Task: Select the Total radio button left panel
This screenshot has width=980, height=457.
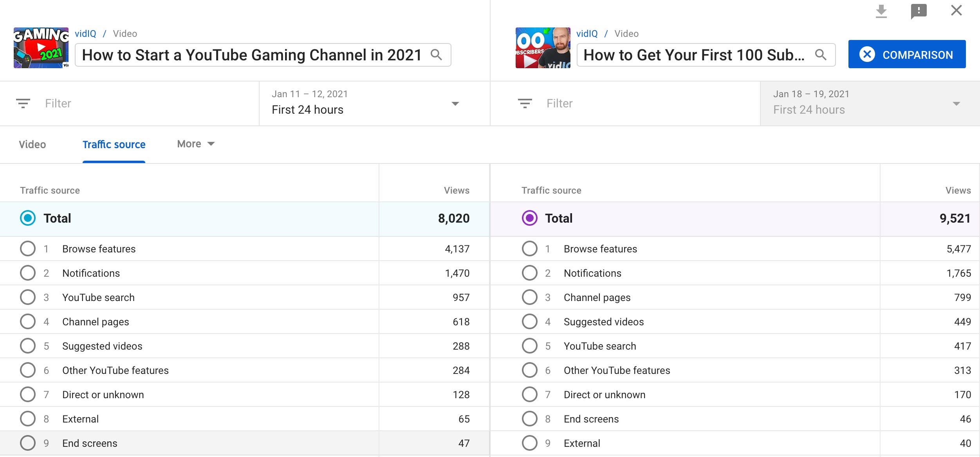Action: [x=27, y=218]
